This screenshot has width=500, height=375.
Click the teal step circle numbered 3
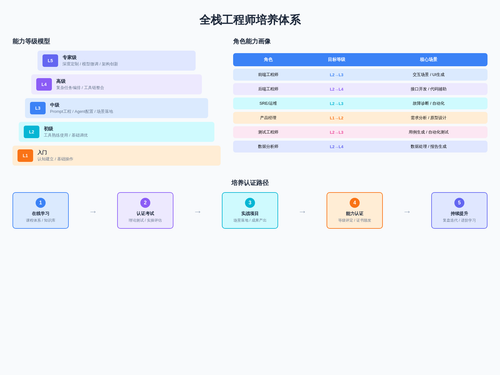point(250,203)
